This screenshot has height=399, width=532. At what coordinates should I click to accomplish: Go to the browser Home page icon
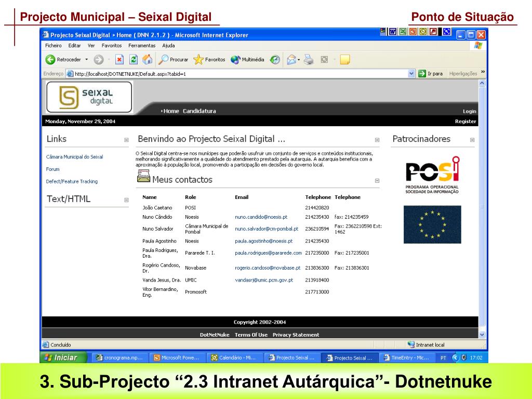coord(147,60)
